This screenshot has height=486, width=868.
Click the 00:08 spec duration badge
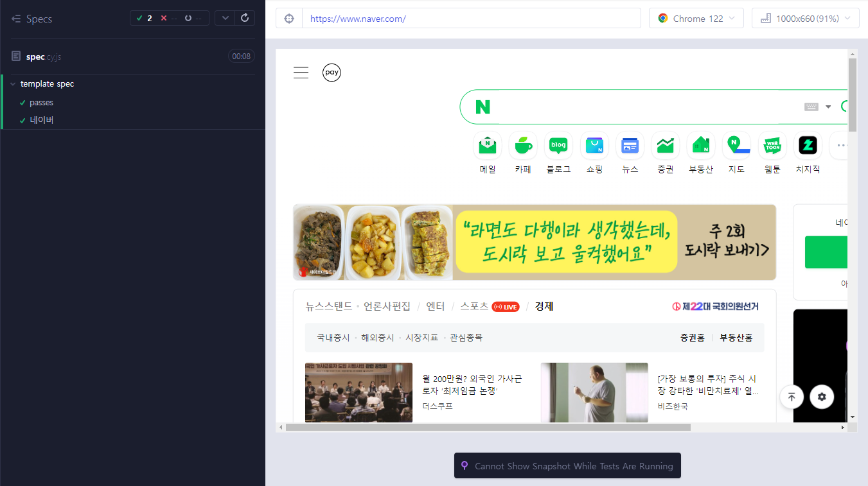click(242, 56)
